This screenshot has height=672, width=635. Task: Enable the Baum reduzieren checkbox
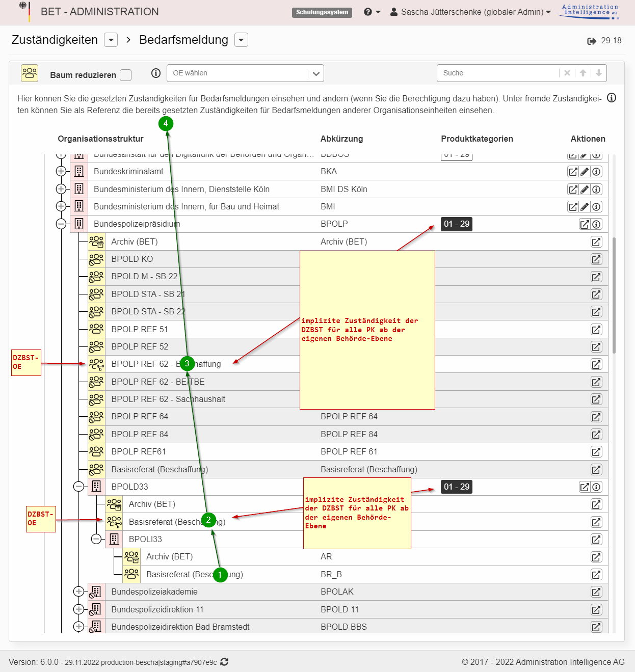click(126, 75)
